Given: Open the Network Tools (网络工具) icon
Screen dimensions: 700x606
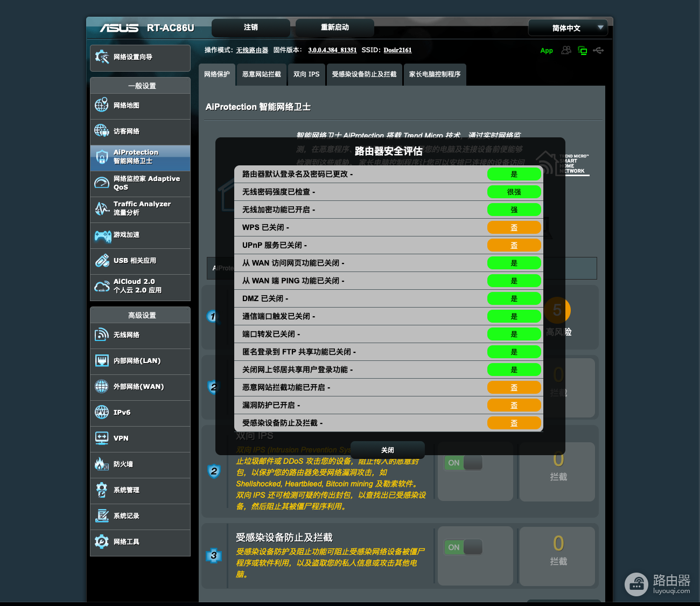Looking at the screenshot, I should point(102,541).
